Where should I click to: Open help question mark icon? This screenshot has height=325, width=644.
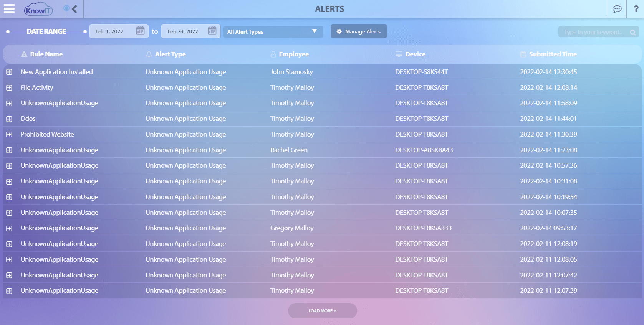pos(636,9)
